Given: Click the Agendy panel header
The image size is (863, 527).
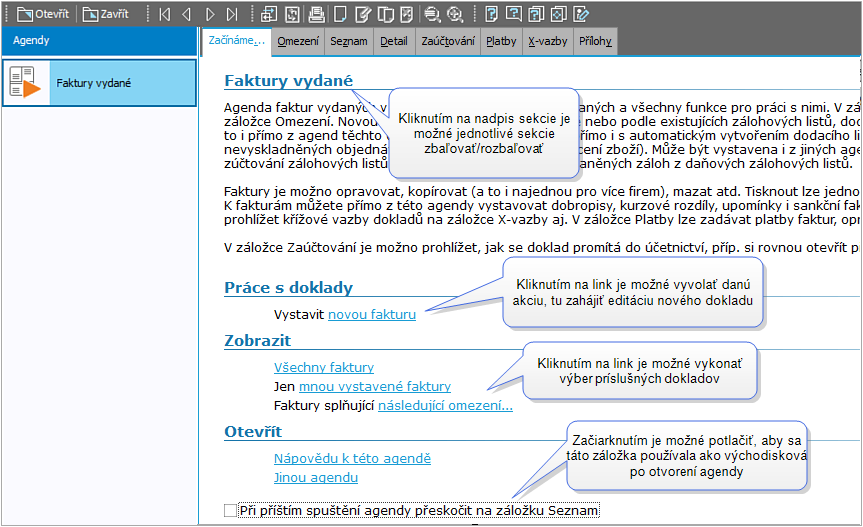Looking at the screenshot, I should point(99,41).
